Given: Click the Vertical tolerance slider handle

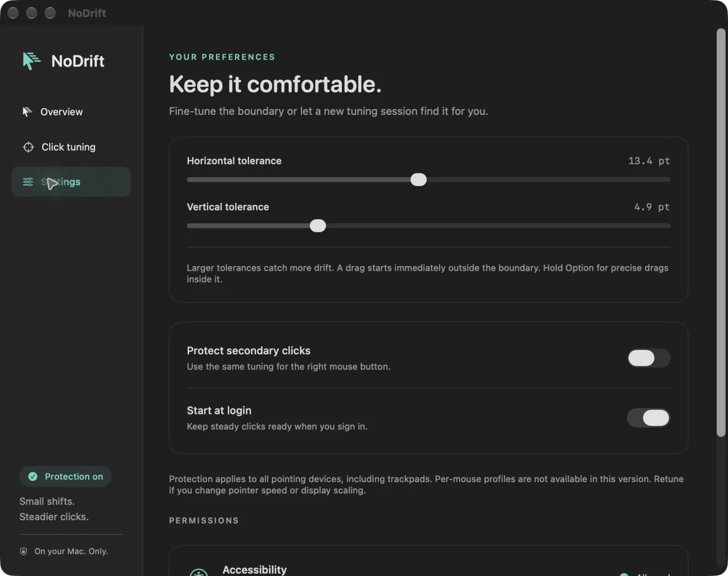Looking at the screenshot, I should pyautogui.click(x=318, y=226).
